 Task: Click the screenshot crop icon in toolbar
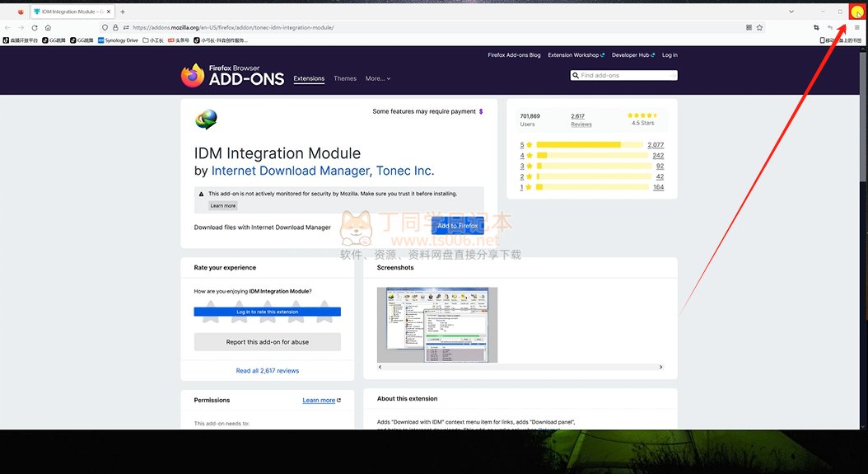coord(816,27)
